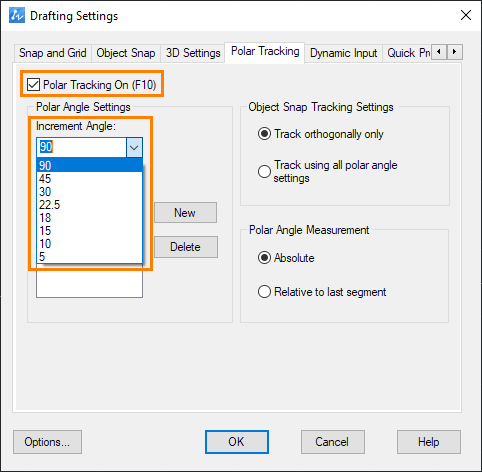
Task: Click the Delete angle button
Action: pyautogui.click(x=186, y=247)
